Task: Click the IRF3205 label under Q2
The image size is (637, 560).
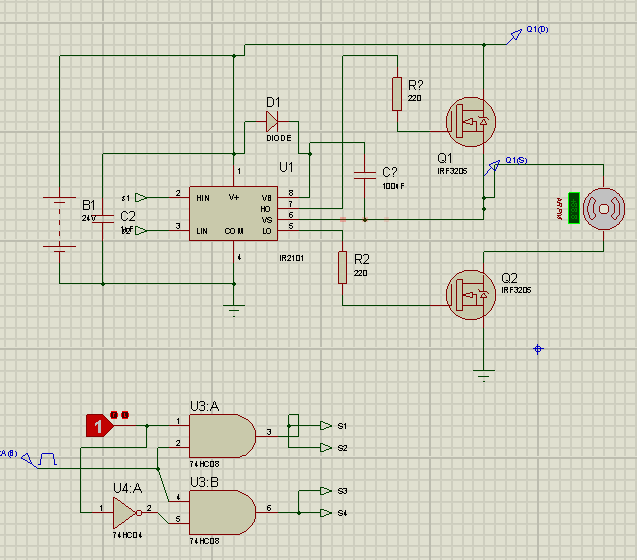Action: click(516, 290)
